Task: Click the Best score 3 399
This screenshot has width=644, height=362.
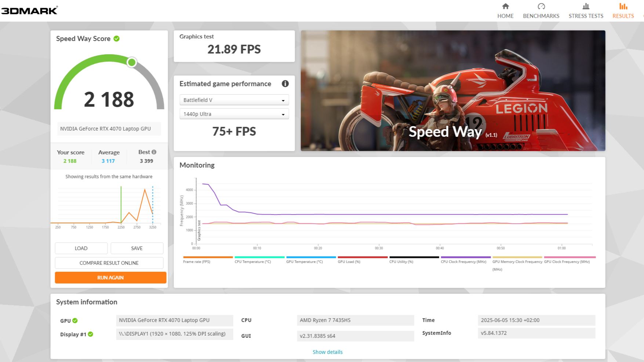Action: [146, 161]
